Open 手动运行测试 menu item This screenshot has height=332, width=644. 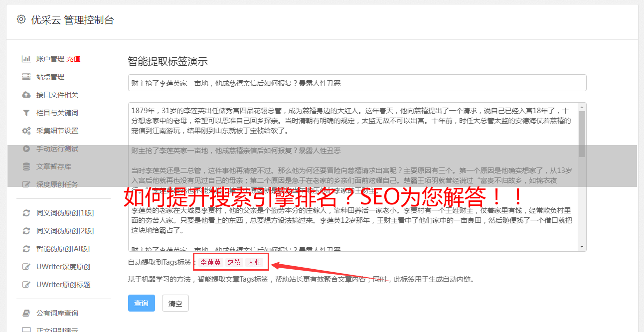(57, 149)
